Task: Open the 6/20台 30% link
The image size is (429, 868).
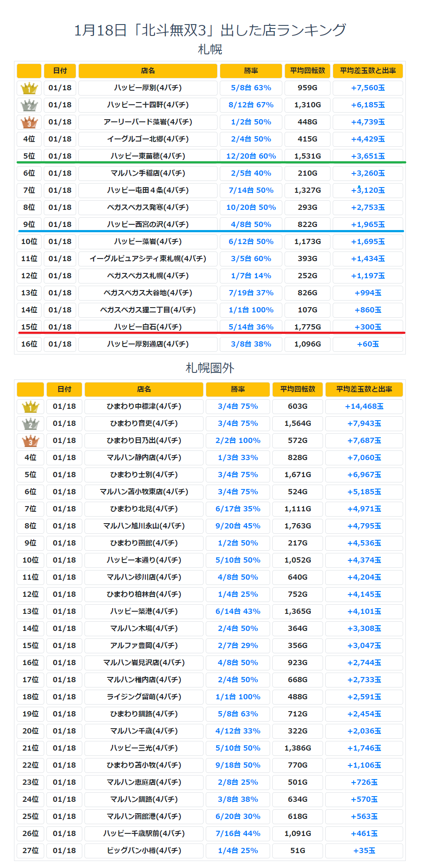Action: (x=238, y=816)
